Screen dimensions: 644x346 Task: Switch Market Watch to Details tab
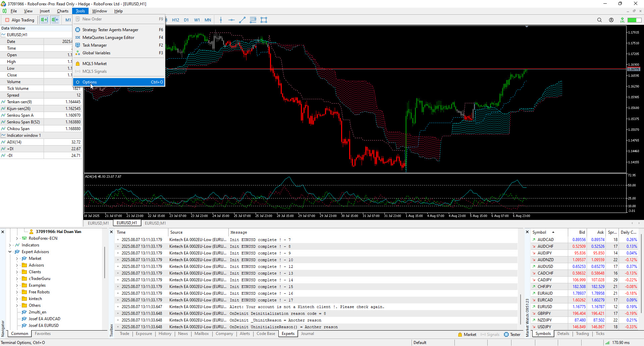pos(563,334)
